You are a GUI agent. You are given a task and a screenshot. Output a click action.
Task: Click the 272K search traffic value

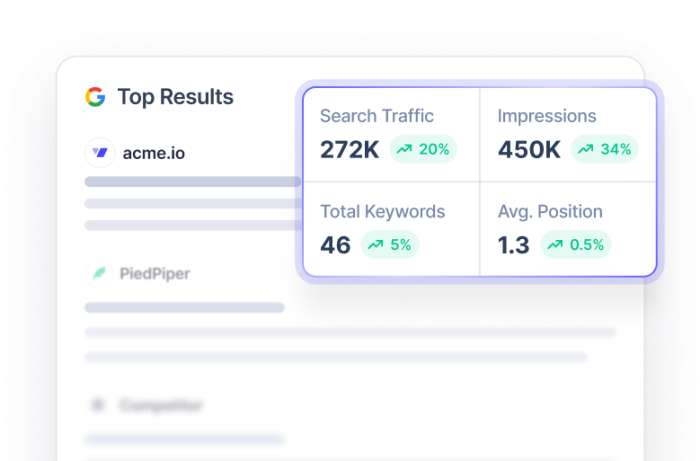pos(349,150)
